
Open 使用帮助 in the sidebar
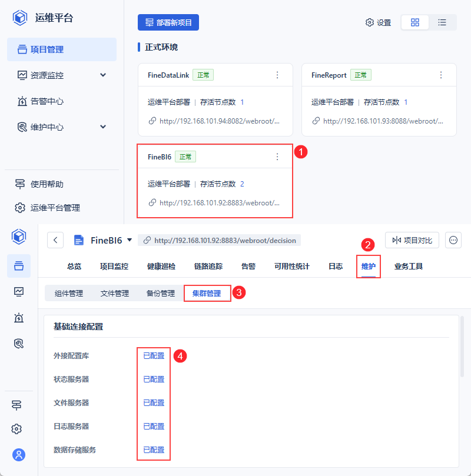(x=39, y=184)
